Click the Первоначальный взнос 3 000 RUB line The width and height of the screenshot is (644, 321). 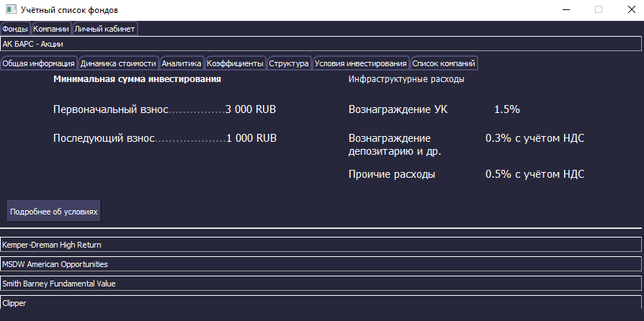pyautogui.click(x=165, y=109)
